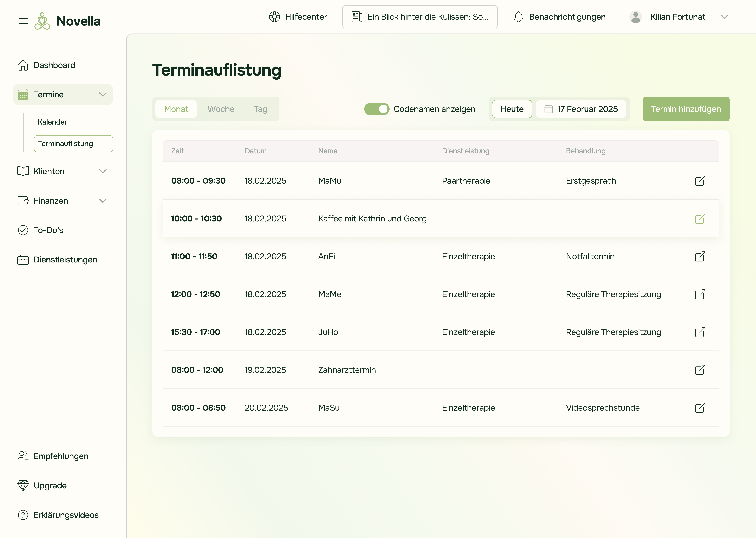The width and height of the screenshot is (756, 538).
Task: Select Terminauflistung in the sidebar
Action: pos(73,144)
